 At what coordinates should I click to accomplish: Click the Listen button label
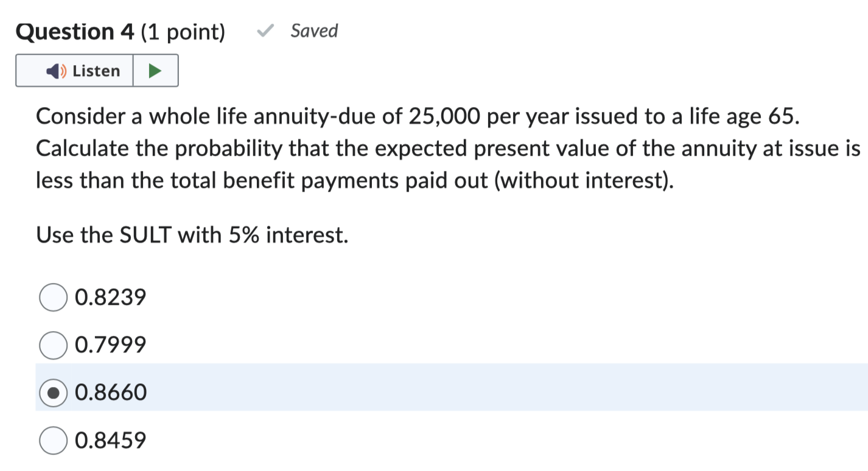click(x=96, y=71)
